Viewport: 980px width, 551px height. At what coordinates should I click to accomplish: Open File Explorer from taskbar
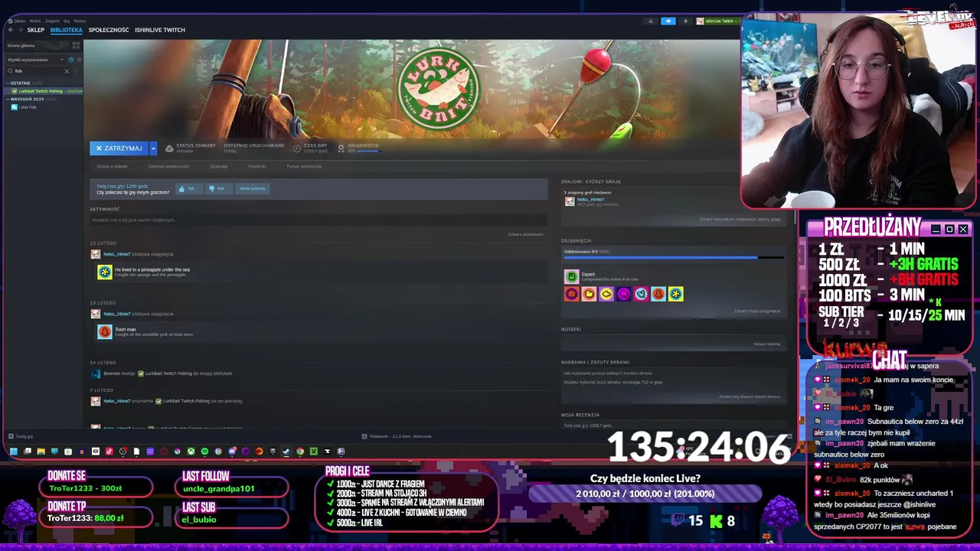pyautogui.click(x=41, y=452)
